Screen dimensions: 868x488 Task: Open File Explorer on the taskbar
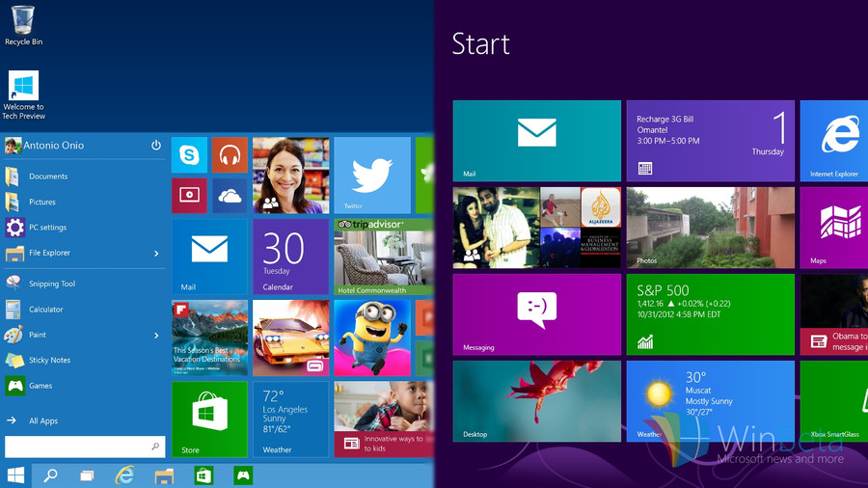(164, 475)
